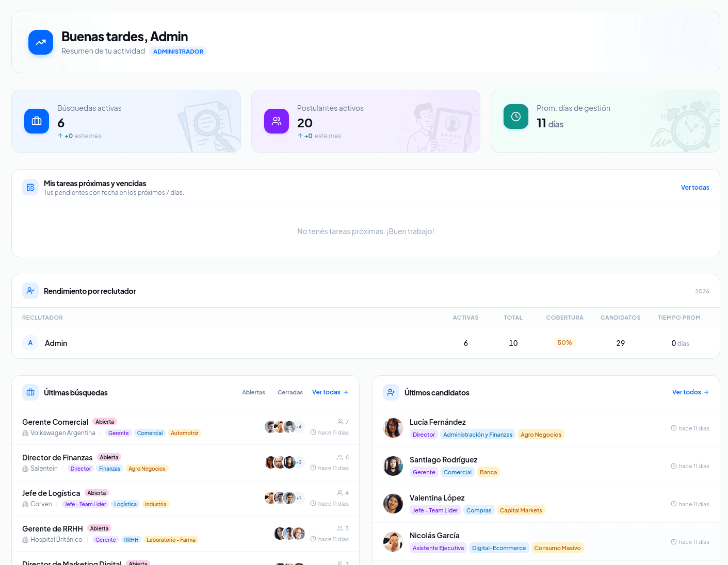Click the Banca tag on Santiago Rodríguez
The height and width of the screenshot is (565, 728).
click(x=488, y=472)
